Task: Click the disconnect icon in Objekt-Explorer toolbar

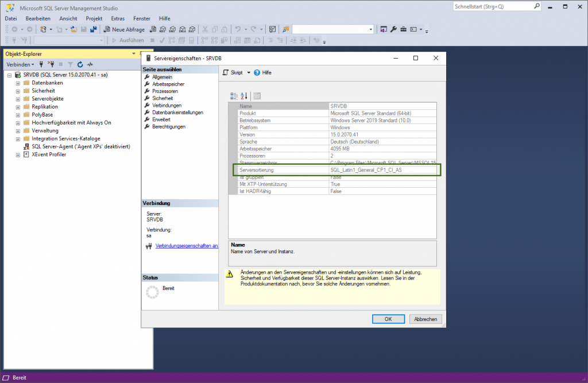Action: click(x=52, y=64)
